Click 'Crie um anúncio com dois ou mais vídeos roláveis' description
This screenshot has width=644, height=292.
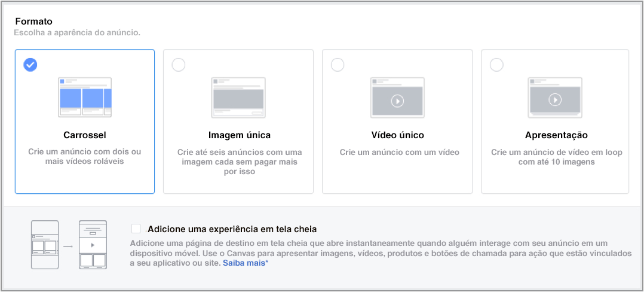[x=85, y=157]
